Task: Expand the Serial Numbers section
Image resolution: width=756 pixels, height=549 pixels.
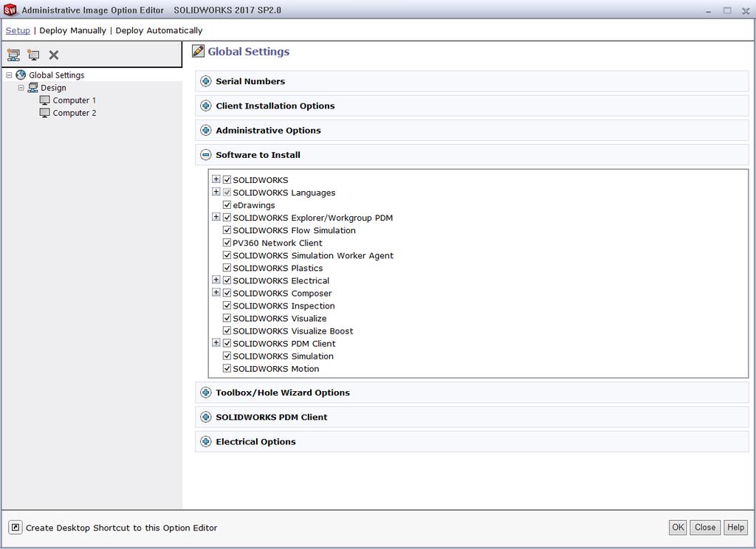Action: [x=206, y=81]
